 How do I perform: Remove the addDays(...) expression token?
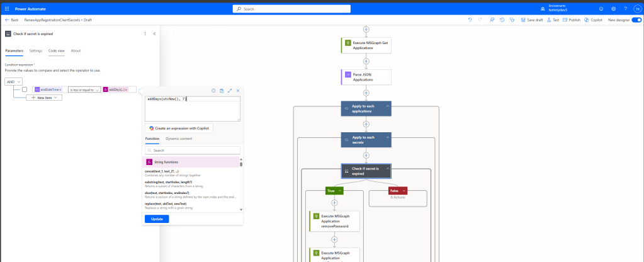[126, 89]
